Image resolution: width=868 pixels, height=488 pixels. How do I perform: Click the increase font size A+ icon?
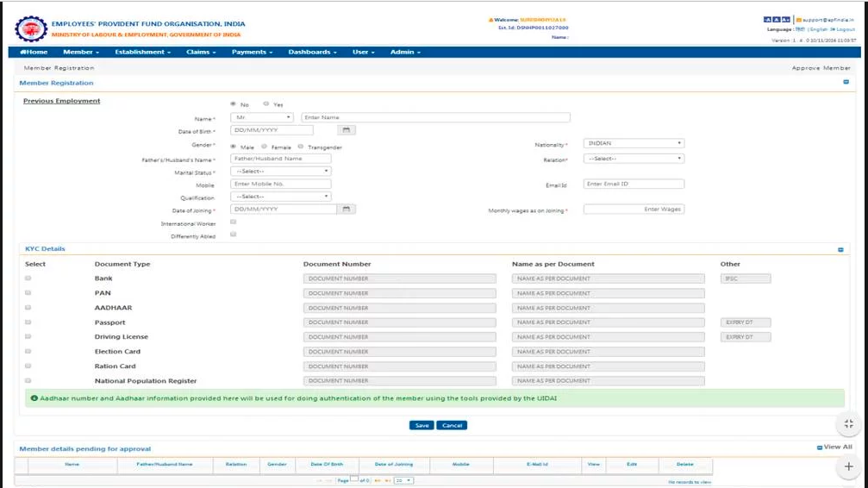click(x=786, y=19)
